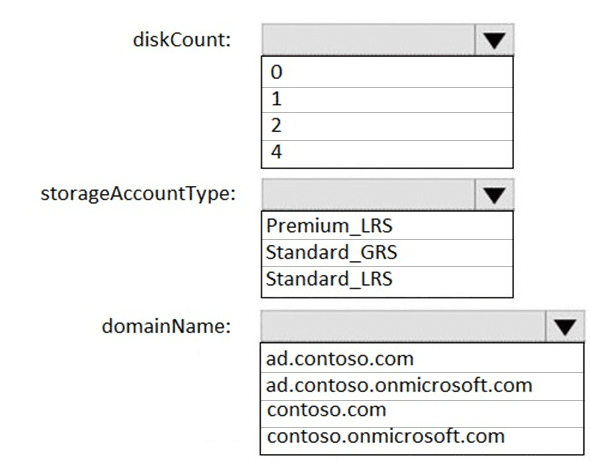The height and width of the screenshot is (463, 590).
Task: Select contoso.onmicrosoft.com domain name
Action: click(422, 440)
